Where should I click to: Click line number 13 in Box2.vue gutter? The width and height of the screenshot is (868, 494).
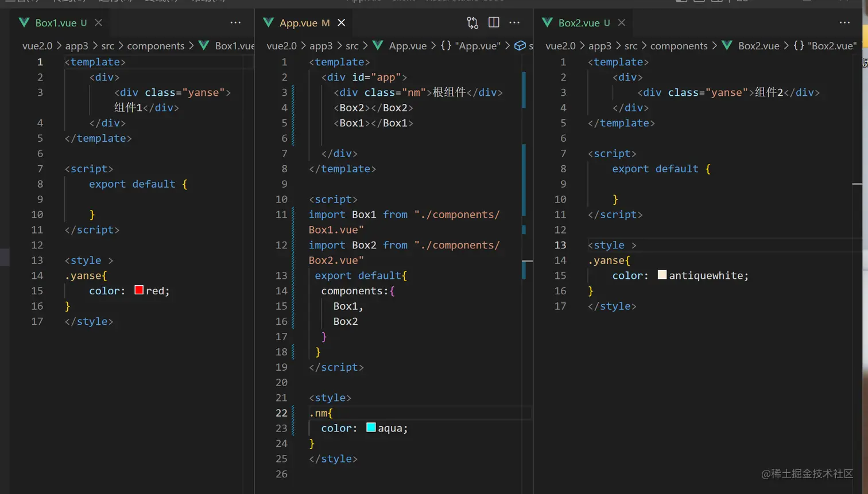[x=560, y=245]
